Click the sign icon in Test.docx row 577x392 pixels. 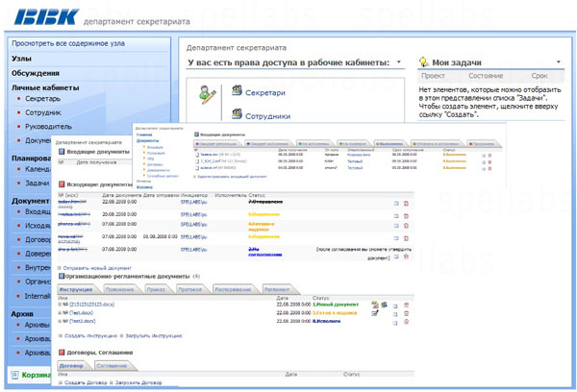point(375,313)
